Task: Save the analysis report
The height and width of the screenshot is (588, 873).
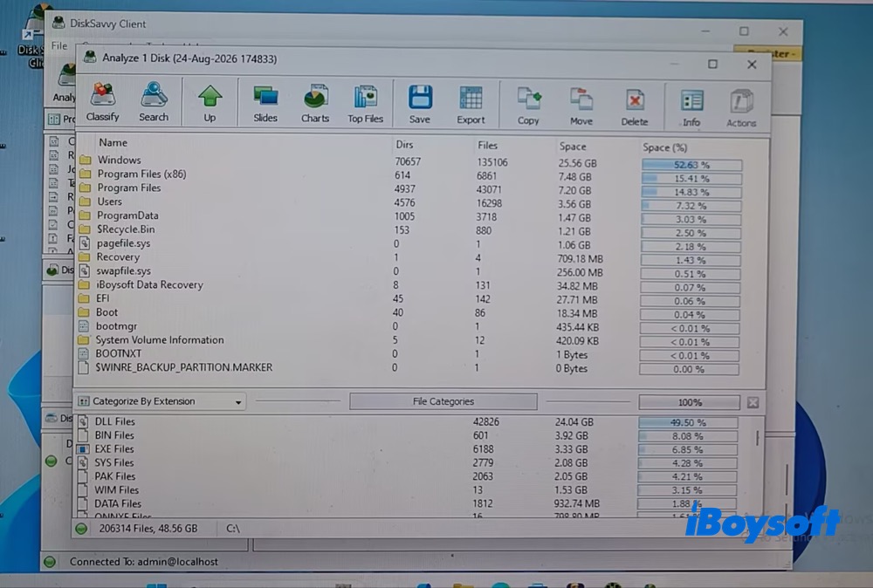Action: click(x=420, y=105)
